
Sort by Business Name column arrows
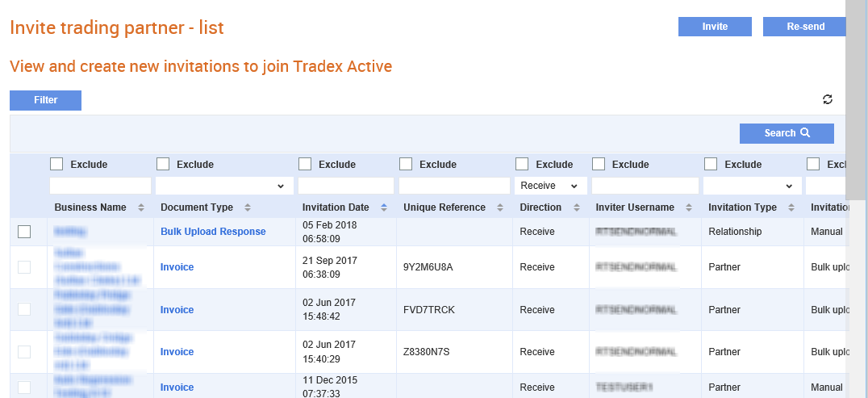click(141, 207)
